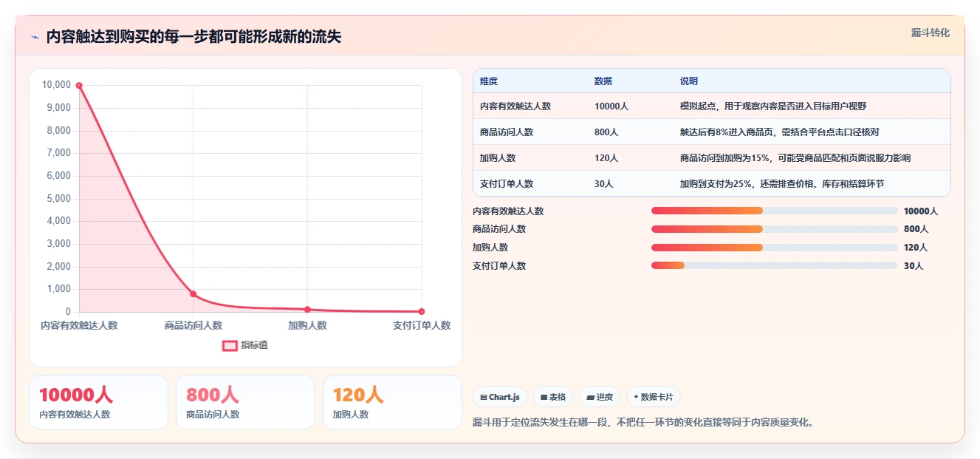Click y-axis label 10,000
980x459 pixels.
[x=57, y=85]
